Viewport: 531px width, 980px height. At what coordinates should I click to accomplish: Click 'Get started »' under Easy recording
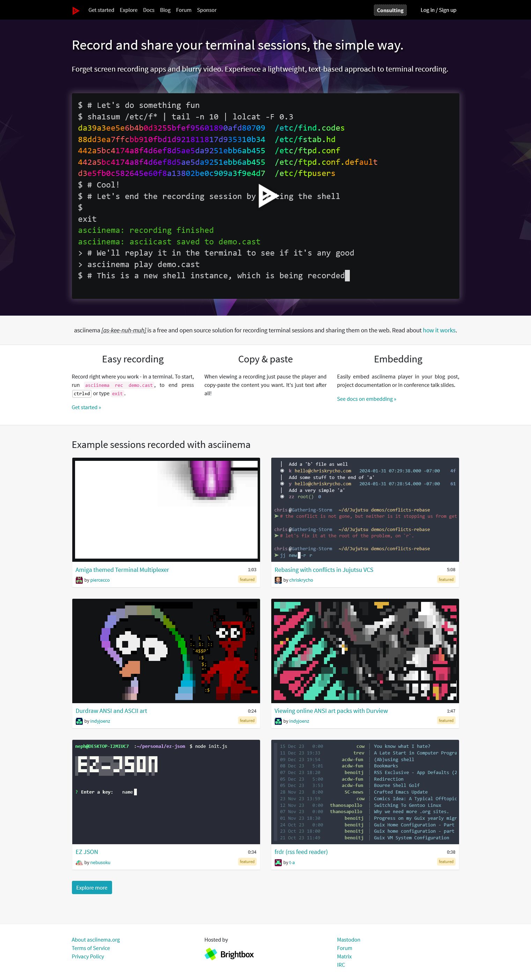(x=86, y=407)
